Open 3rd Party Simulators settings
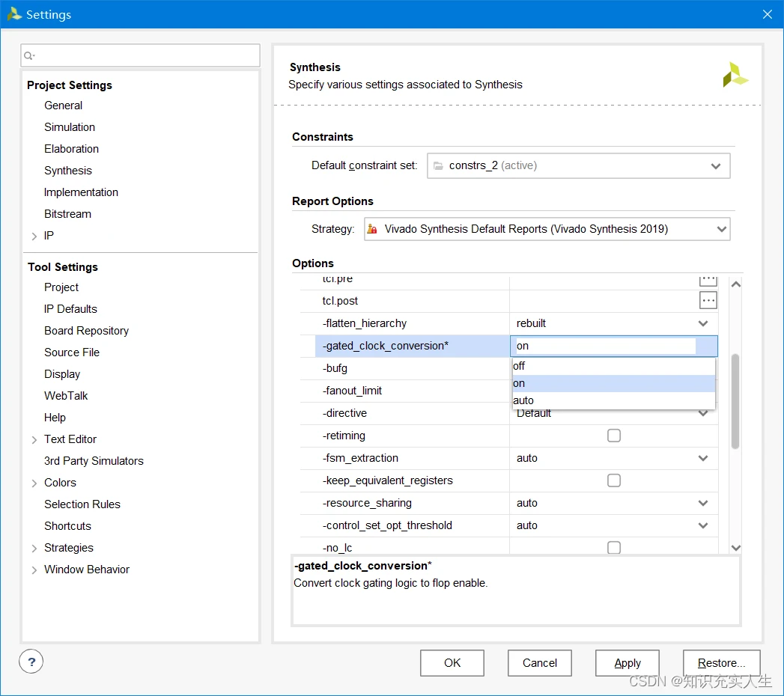Viewport: 784px width, 696px height. pyautogui.click(x=94, y=461)
